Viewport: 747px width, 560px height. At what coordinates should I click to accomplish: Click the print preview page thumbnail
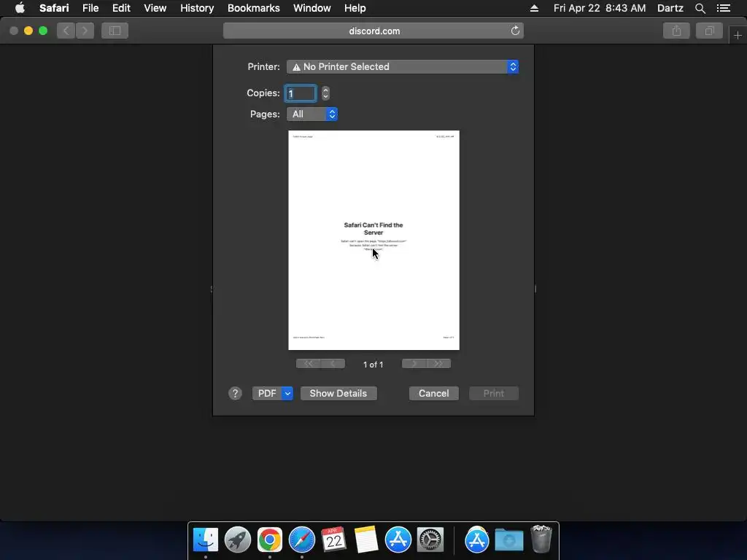coord(374,240)
